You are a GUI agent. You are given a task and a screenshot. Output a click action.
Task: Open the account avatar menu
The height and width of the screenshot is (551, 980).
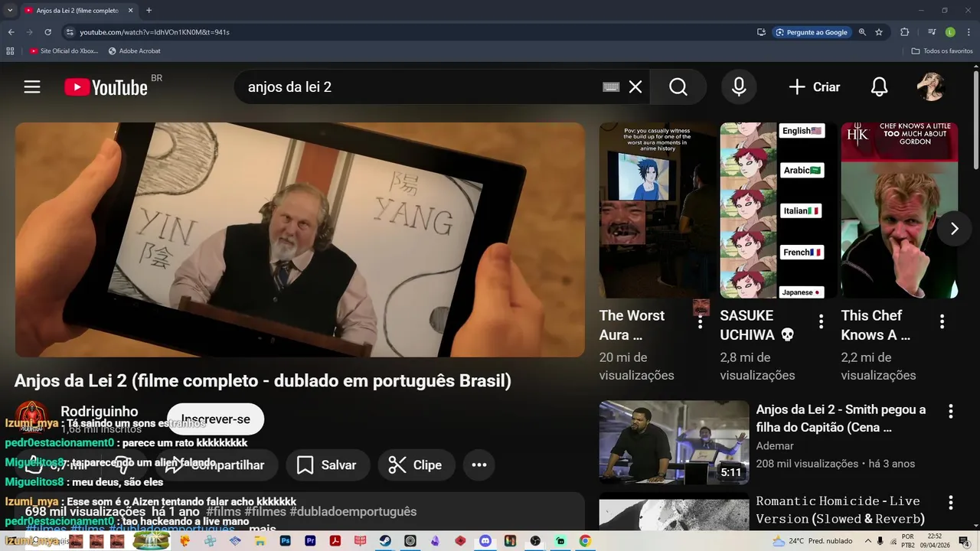pos(931,87)
